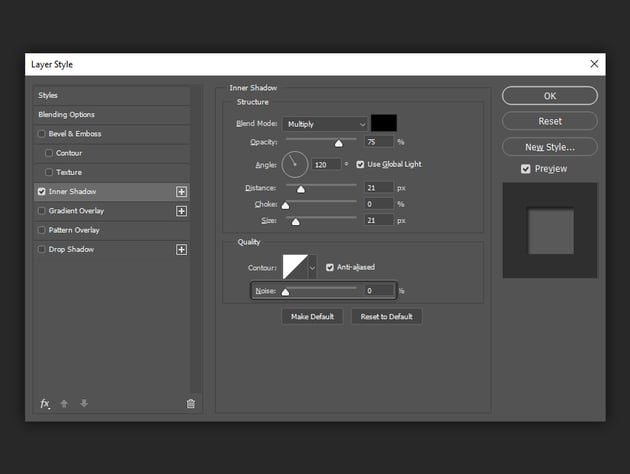The height and width of the screenshot is (474, 630).
Task: Select the Drop Shadow row label
Action: 71,249
